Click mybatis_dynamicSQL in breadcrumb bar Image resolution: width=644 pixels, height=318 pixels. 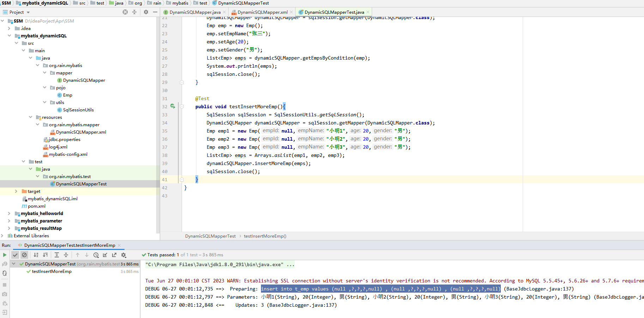coord(45,3)
